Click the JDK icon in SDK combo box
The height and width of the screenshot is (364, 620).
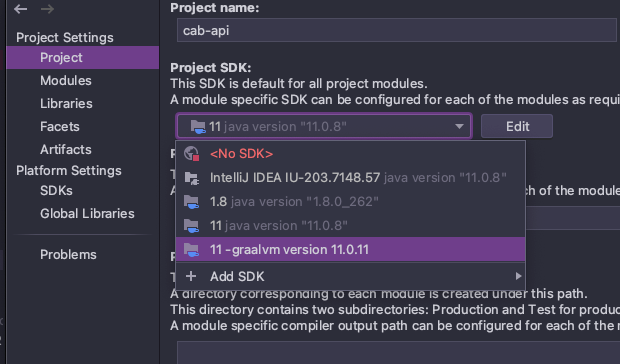(198, 126)
